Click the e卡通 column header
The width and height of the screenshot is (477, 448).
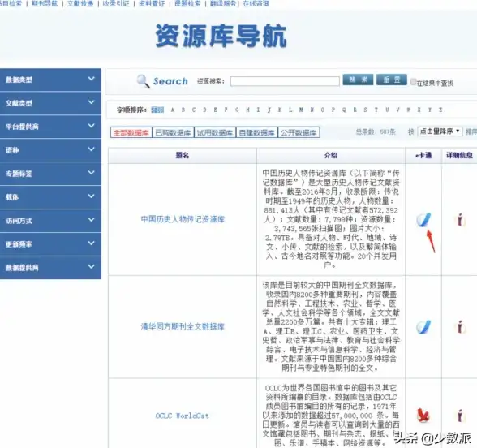coord(423,156)
